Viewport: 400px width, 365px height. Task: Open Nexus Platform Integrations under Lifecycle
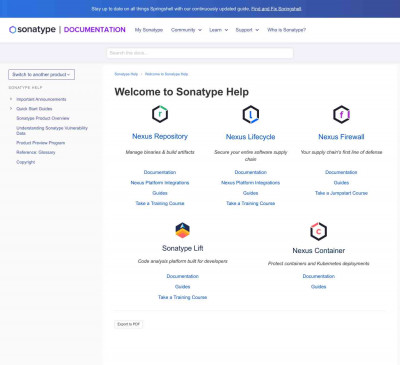pos(251,183)
